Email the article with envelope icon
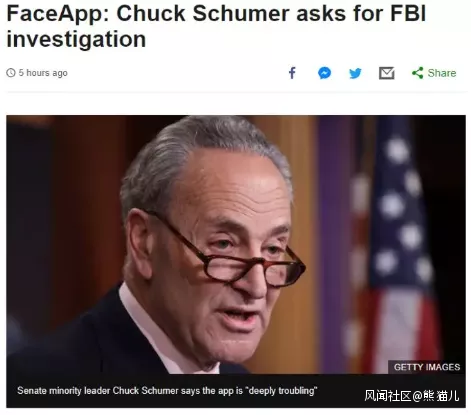The width and height of the screenshot is (471, 415). coord(387,73)
